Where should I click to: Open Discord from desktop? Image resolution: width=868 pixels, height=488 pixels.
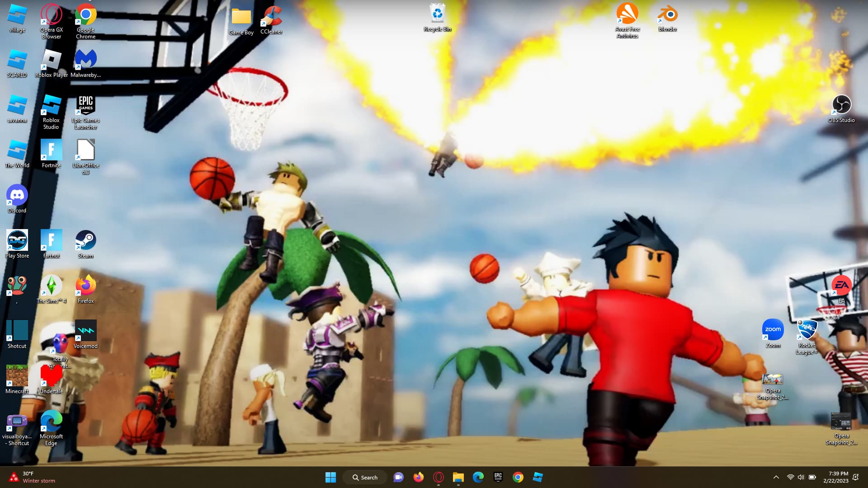pos(17,199)
